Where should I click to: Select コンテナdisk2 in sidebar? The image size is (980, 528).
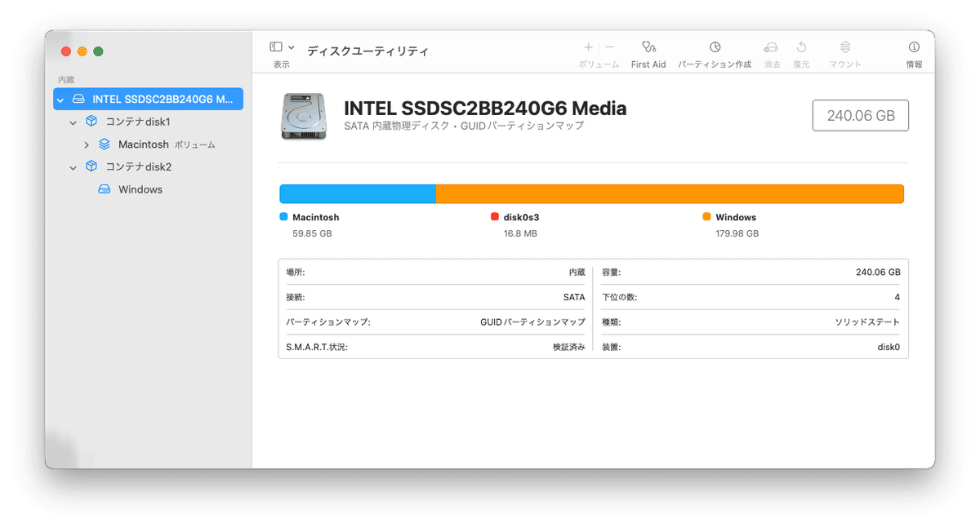149,166
